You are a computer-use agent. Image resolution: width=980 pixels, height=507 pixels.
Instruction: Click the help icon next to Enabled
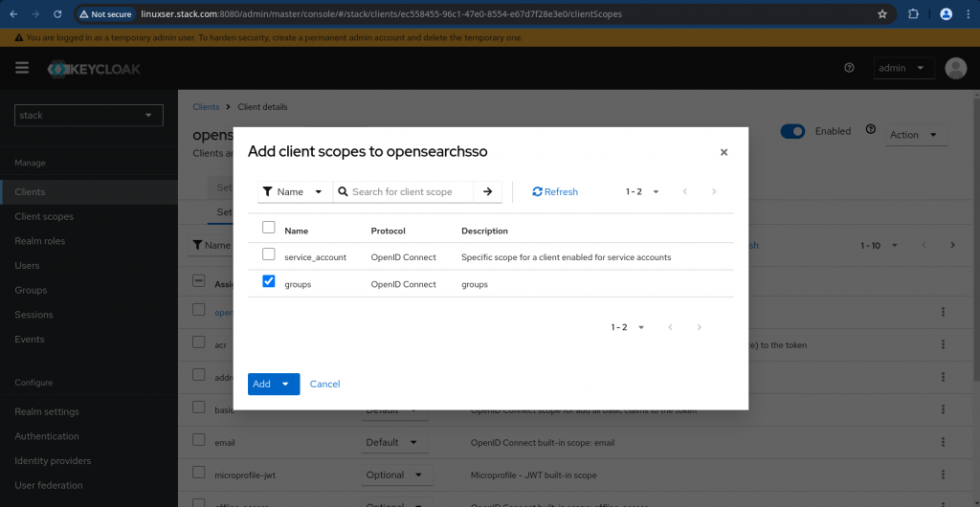[870, 130]
